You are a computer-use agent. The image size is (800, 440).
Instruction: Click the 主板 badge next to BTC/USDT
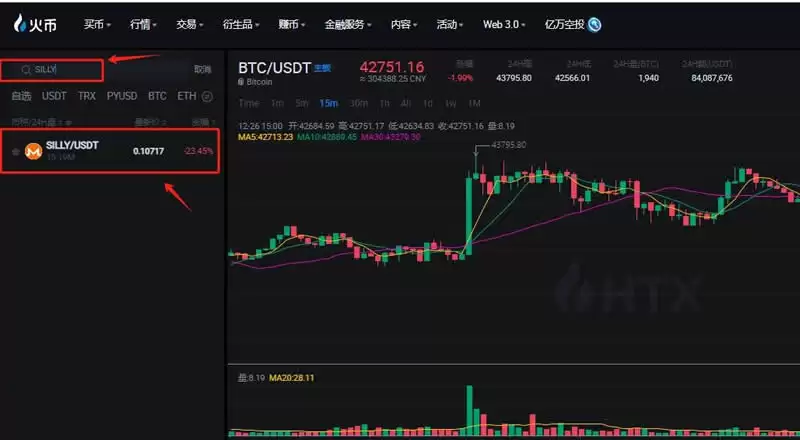(x=322, y=68)
